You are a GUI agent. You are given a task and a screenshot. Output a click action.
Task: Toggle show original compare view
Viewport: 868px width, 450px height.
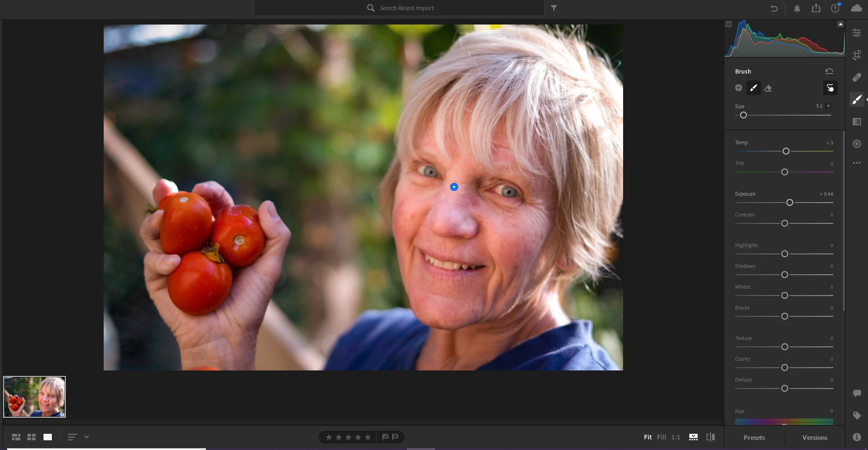(711, 437)
